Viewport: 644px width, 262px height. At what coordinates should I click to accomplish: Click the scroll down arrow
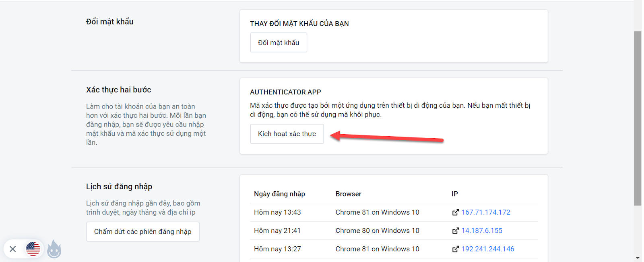(x=638, y=258)
